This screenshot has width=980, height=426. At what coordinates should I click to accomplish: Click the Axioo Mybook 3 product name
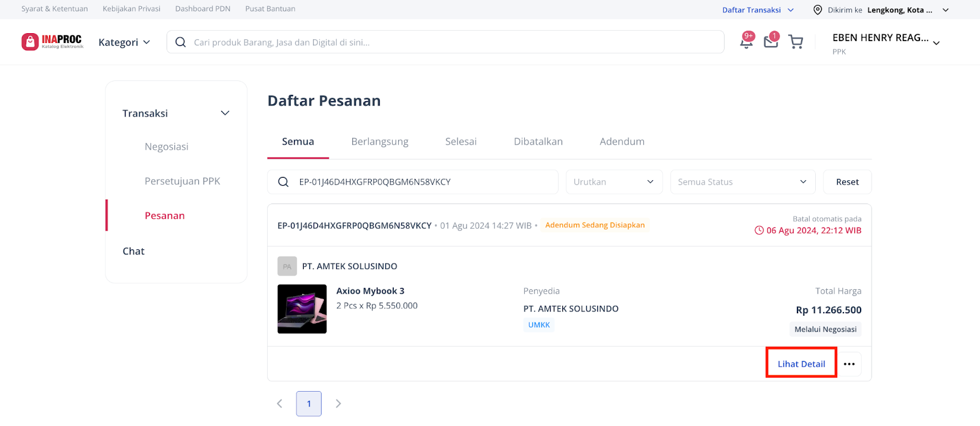(x=371, y=291)
